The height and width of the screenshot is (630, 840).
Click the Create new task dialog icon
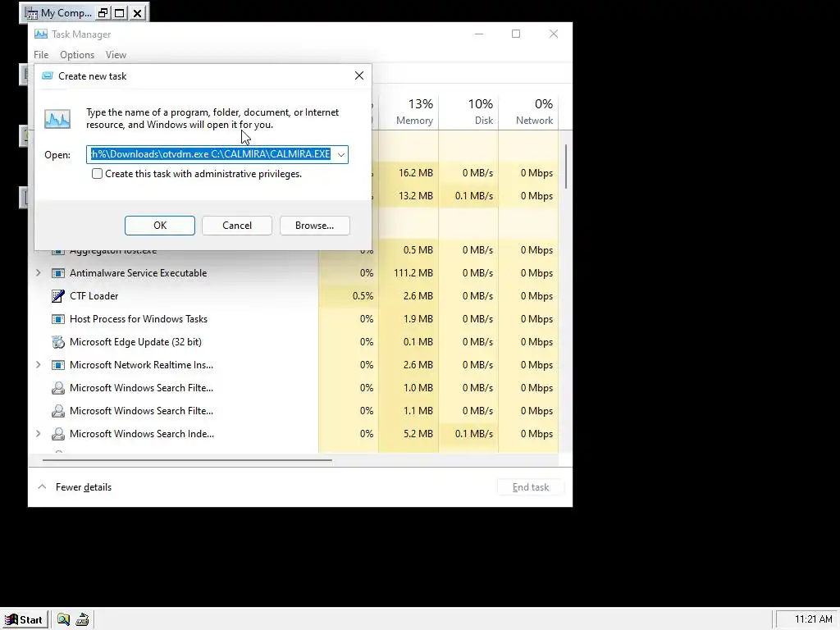click(x=48, y=75)
